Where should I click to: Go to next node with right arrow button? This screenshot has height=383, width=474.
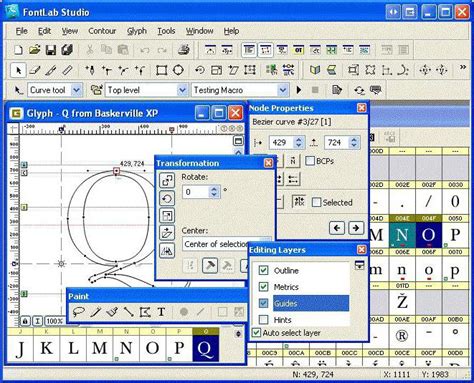click(356, 228)
